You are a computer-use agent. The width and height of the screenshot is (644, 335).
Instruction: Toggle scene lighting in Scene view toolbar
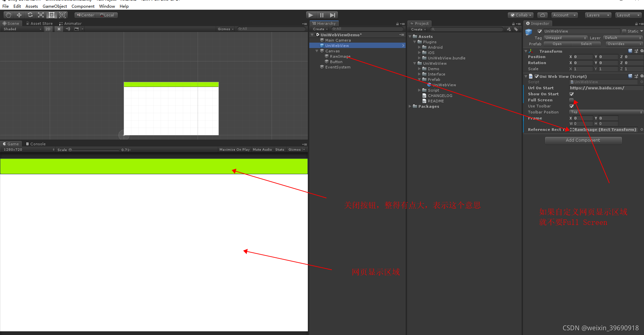(x=58, y=29)
